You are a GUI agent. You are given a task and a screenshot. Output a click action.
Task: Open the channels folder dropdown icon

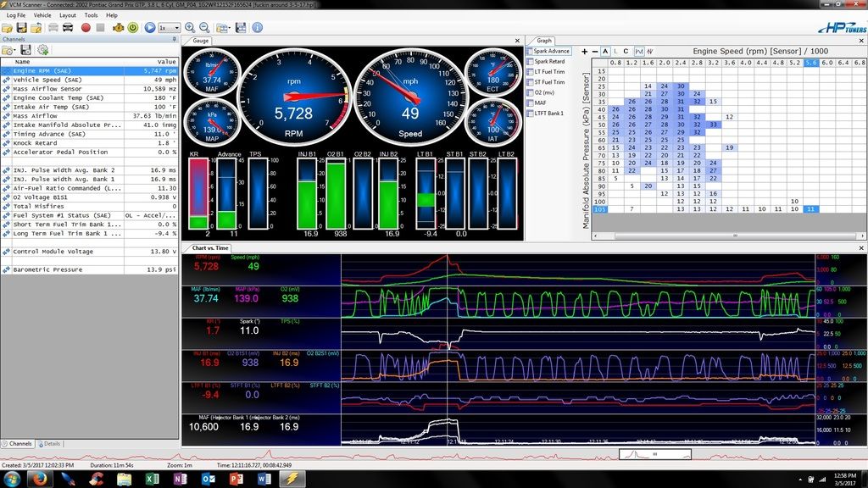8,50
